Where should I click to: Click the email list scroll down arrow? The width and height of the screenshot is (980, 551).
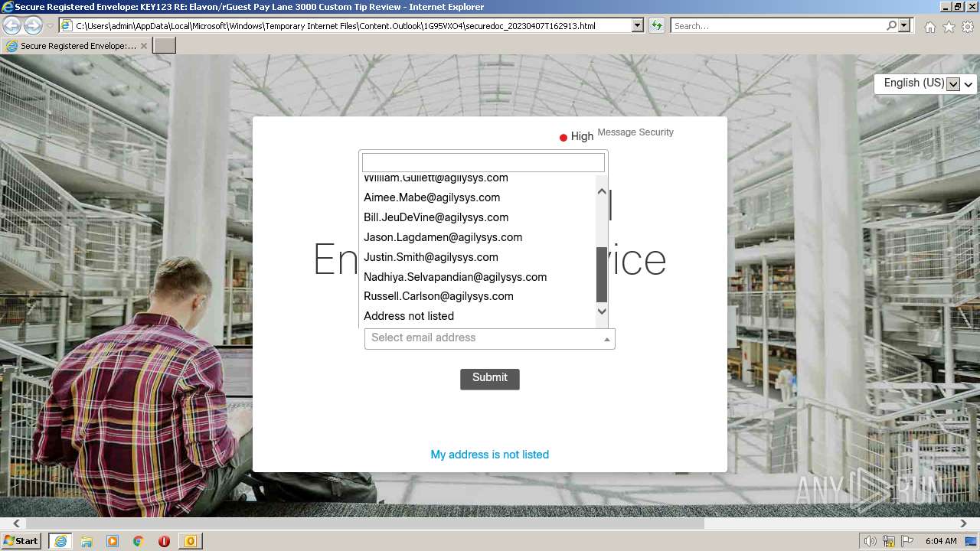point(602,311)
